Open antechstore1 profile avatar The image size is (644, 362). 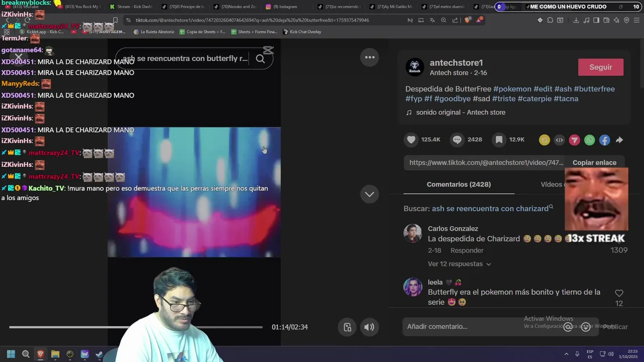pyautogui.click(x=415, y=67)
